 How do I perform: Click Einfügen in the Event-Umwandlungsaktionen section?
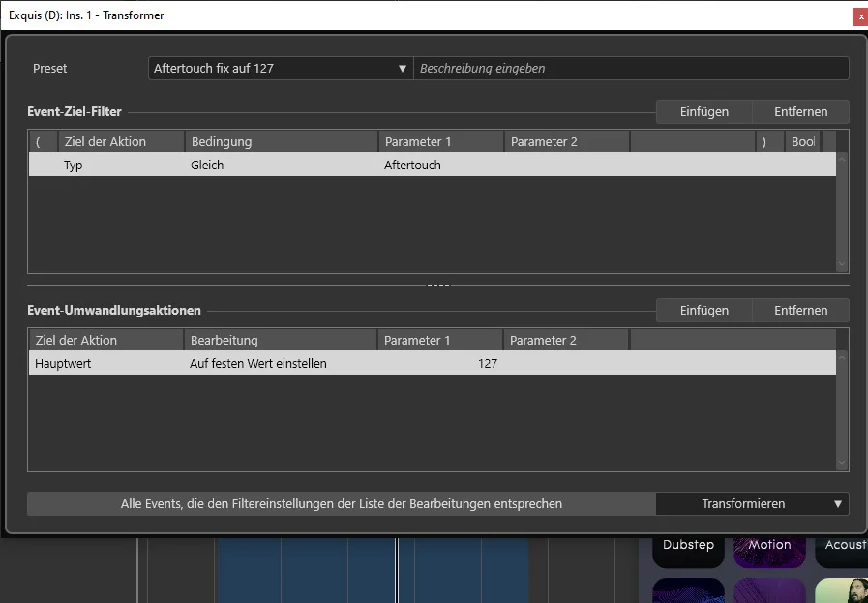click(x=703, y=310)
